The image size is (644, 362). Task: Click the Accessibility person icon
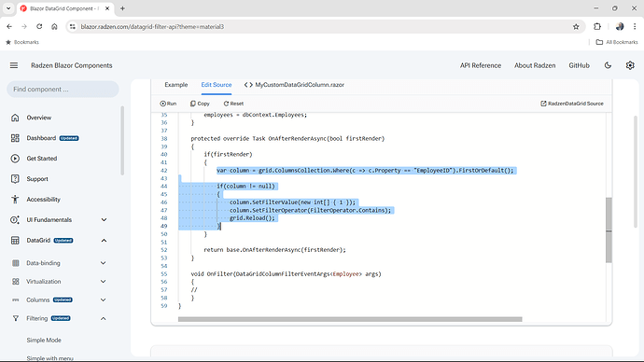pos(15,200)
